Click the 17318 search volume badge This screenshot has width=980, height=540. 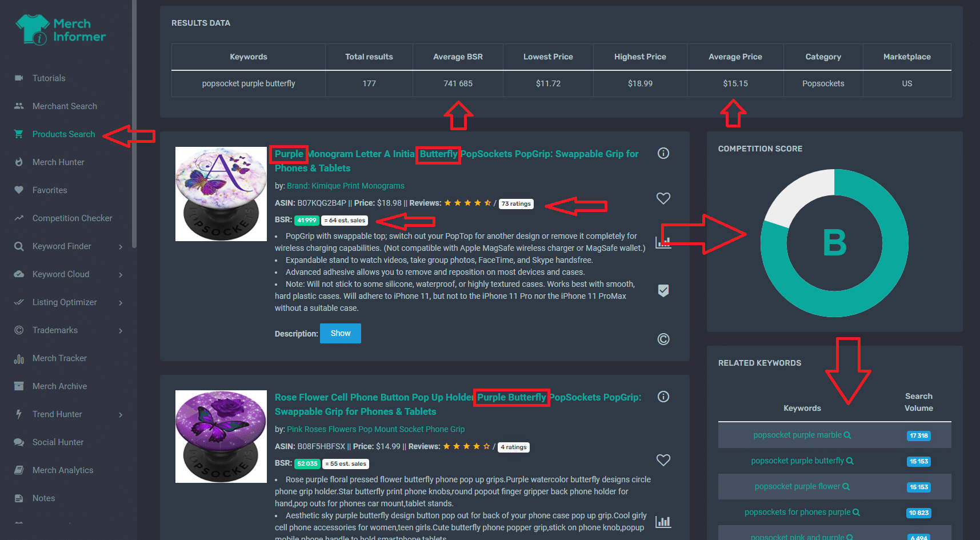919,435
